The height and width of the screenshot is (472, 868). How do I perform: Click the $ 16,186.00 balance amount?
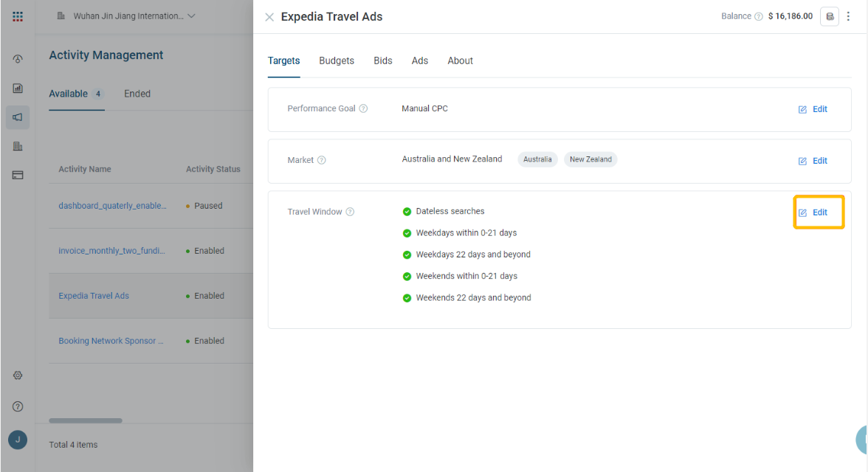[790, 16]
